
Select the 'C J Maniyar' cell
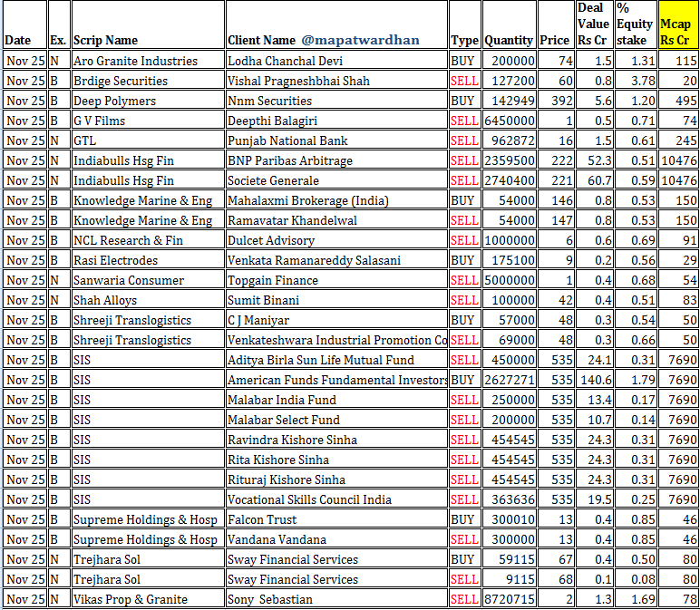click(336, 319)
